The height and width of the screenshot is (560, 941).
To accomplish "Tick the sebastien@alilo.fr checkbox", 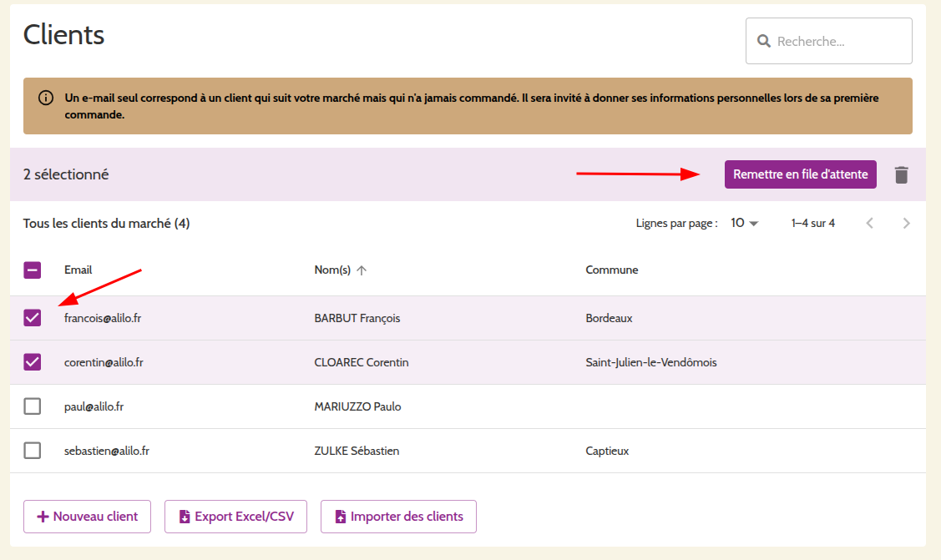I will pyautogui.click(x=33, y=451).
